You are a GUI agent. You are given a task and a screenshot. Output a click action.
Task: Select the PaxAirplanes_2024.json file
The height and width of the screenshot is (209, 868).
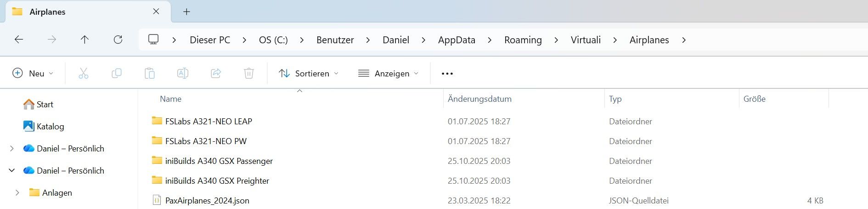tap(207, 200)
